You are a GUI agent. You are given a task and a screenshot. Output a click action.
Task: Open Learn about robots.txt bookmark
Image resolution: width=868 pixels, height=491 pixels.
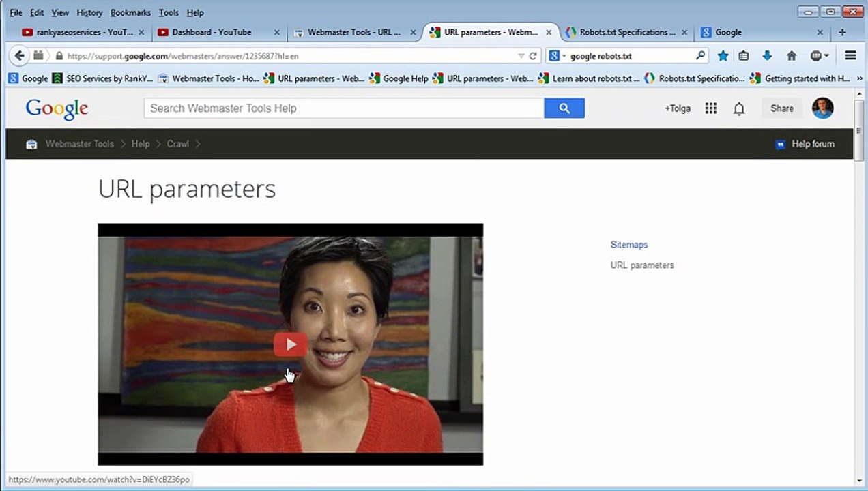[x=590, y=78]
